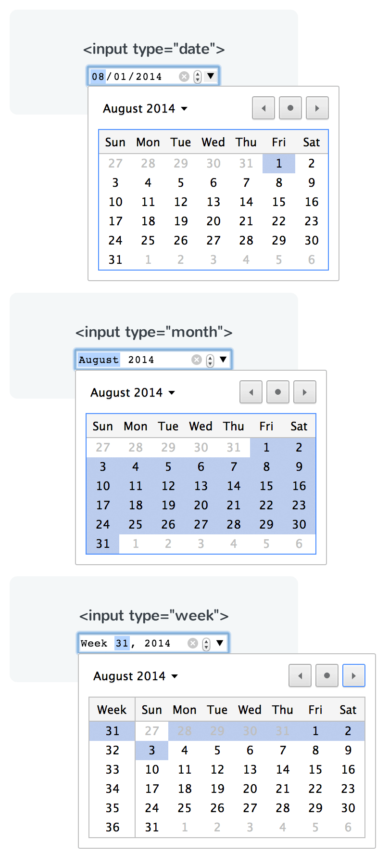The height and width of the screenshot is (868, 389).
Task: Click the up stepper on the date input
Action: [197, 73]
